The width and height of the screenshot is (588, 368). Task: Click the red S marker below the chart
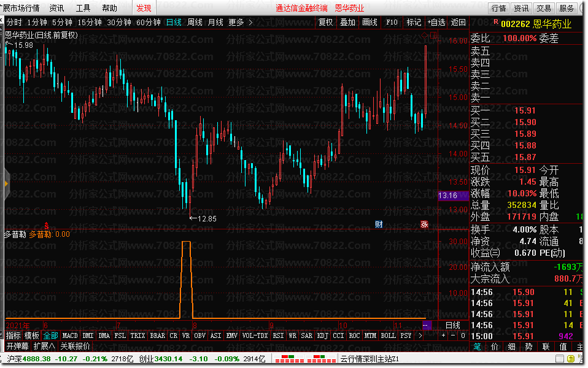(47, 226)
